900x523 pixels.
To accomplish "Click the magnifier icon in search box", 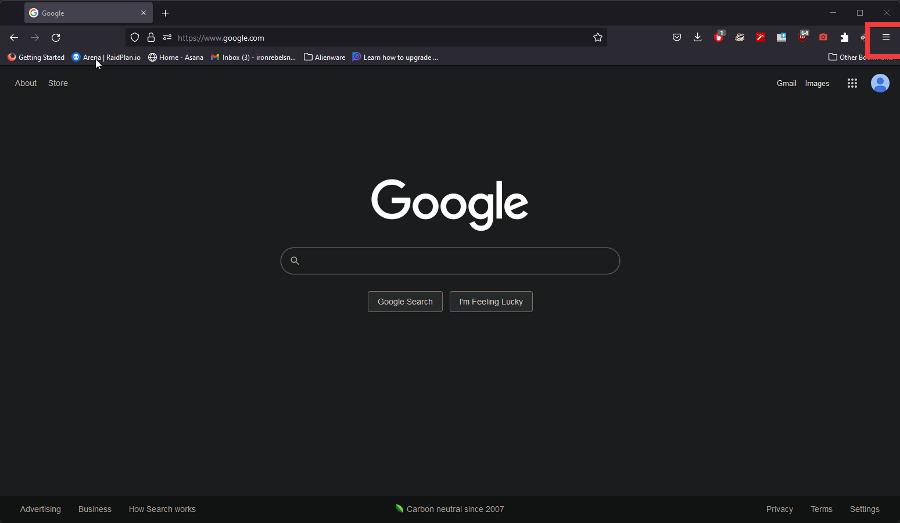I will 295,261.
